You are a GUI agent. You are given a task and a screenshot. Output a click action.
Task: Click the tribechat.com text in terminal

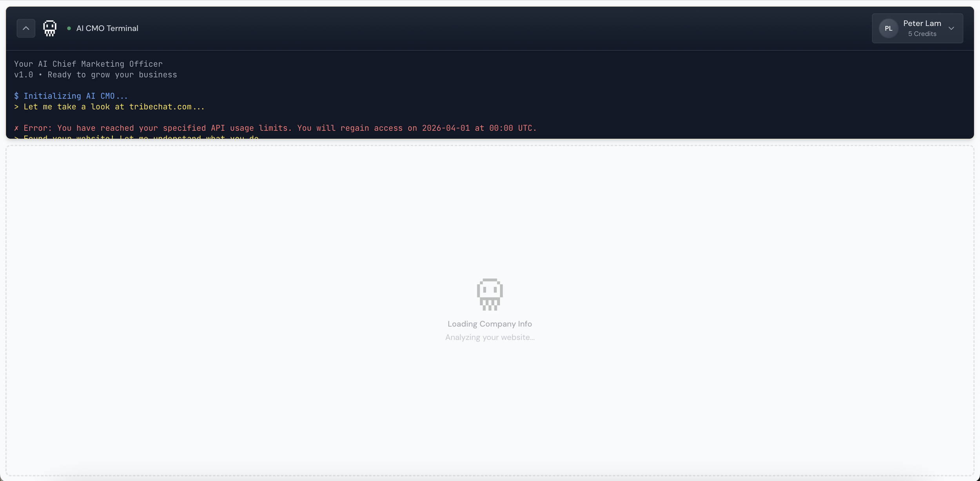[x=160, y=107]
